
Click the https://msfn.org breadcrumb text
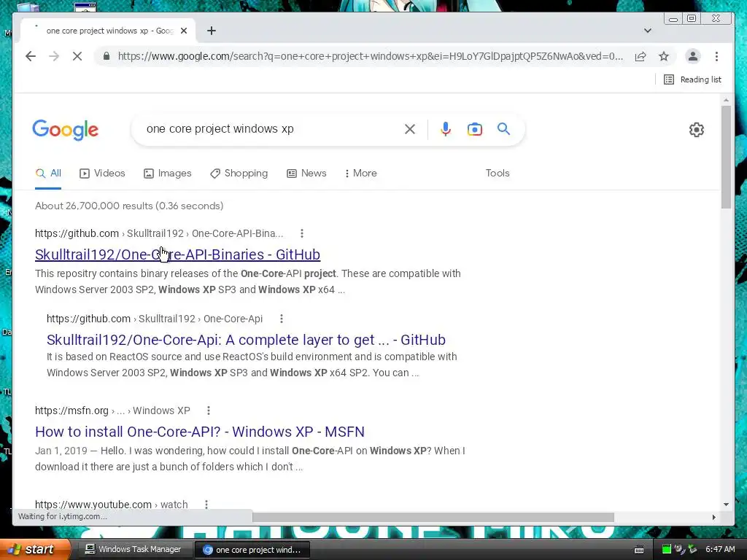click(71, 411)
